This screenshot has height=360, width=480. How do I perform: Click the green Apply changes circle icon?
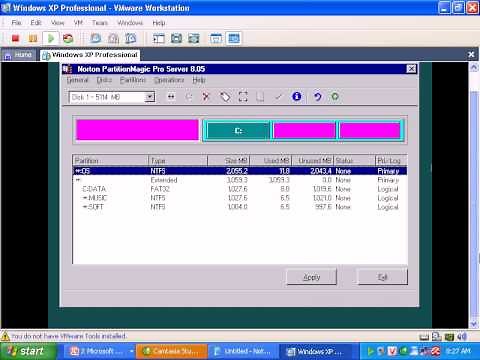[335, 97]
